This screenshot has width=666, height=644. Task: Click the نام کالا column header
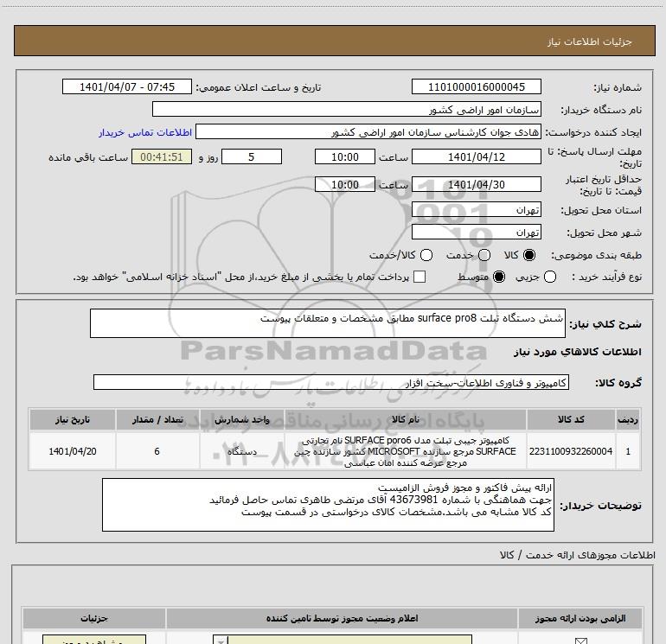(x=405, y=419)
